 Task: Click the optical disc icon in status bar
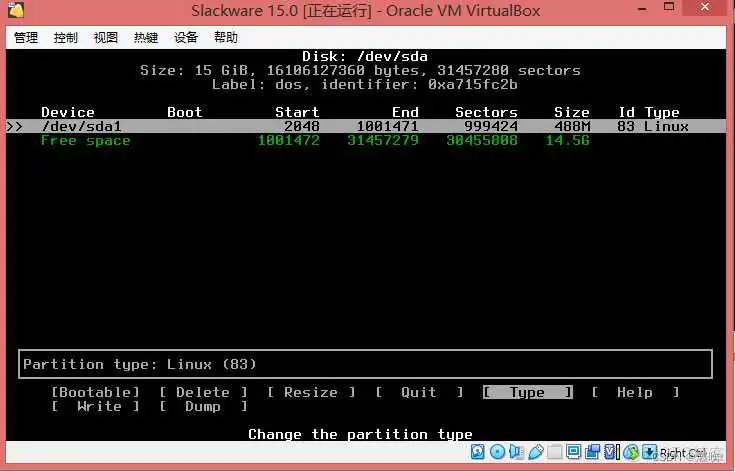click(497, 452)
